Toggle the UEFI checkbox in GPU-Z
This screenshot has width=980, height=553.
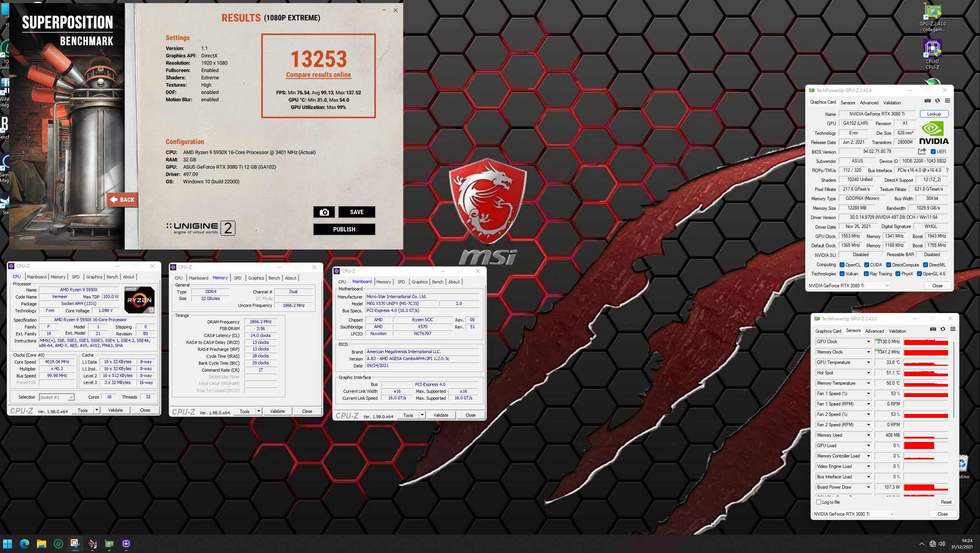(933, 152)
